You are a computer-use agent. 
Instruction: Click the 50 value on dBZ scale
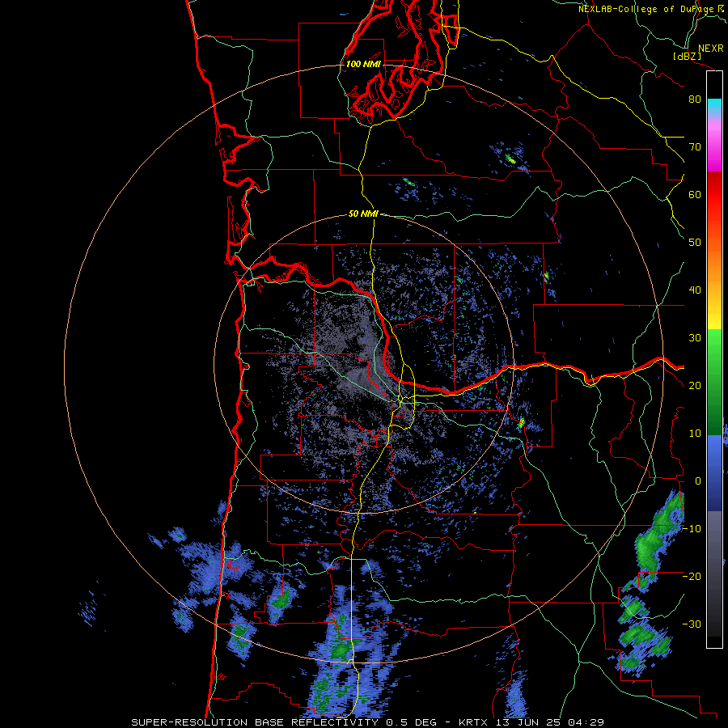point(695,243)
